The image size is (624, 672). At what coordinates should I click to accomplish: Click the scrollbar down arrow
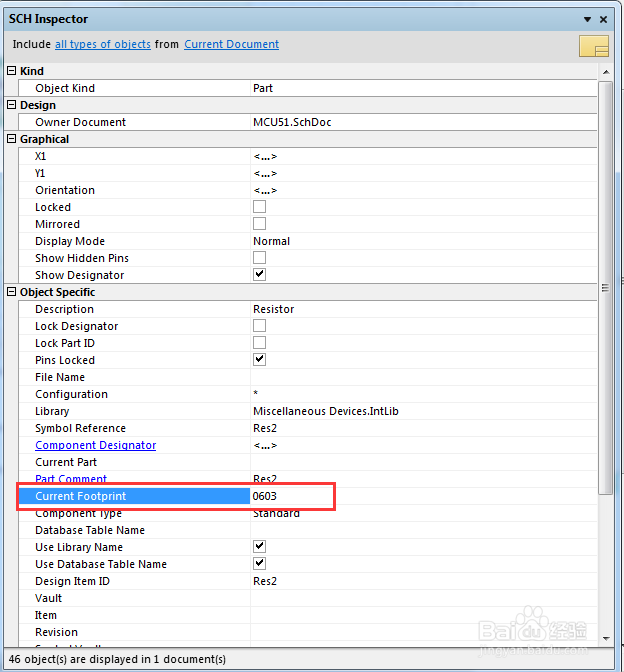pos(606,638)
